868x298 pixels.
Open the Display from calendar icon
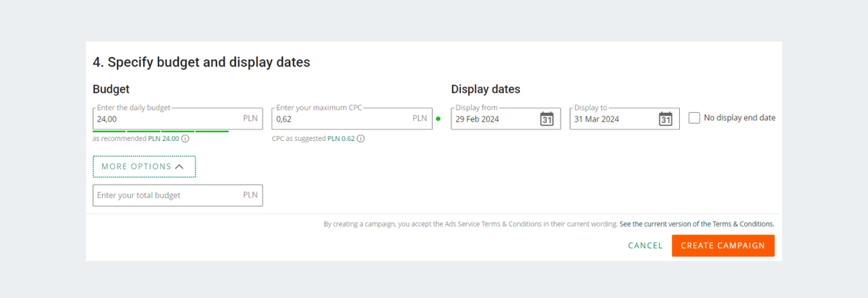[x=547, y=119]
